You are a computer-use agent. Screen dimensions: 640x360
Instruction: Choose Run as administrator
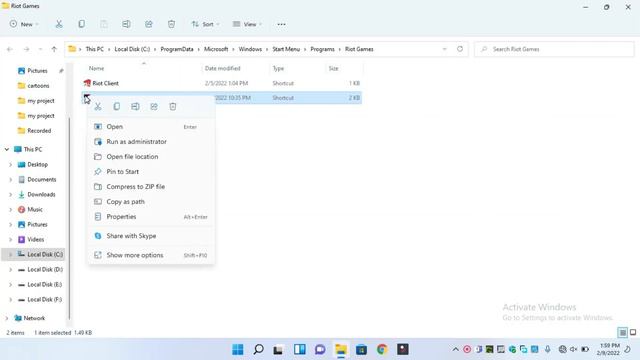[x=151, y=142]
